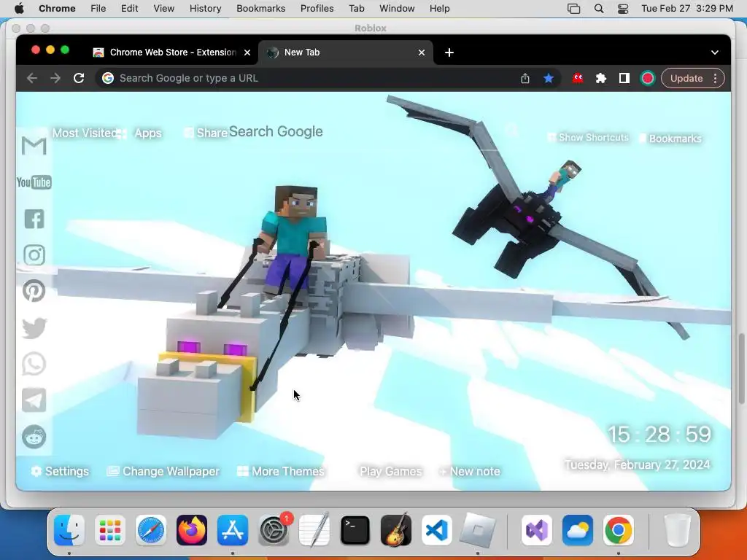This screenshot has height=560, width=747.
Task: Open the Chrome profile avatar
Action: (648, 78)
